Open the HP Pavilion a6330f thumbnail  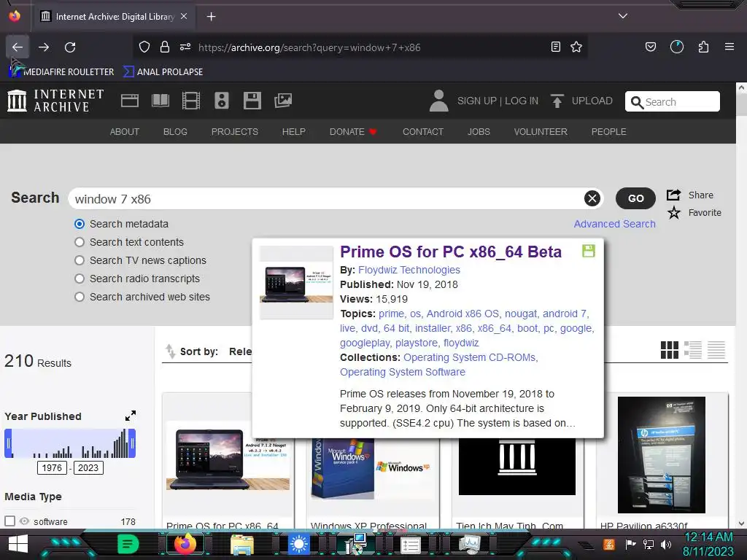(x=661, y=455)
